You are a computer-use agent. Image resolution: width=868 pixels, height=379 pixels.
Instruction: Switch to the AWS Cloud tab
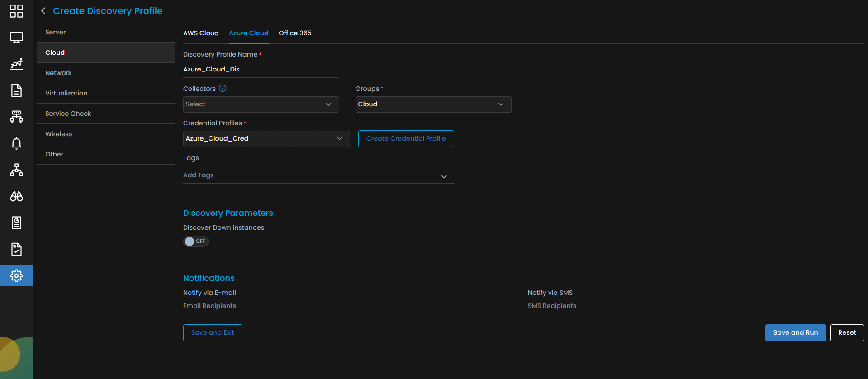(201, 33)
